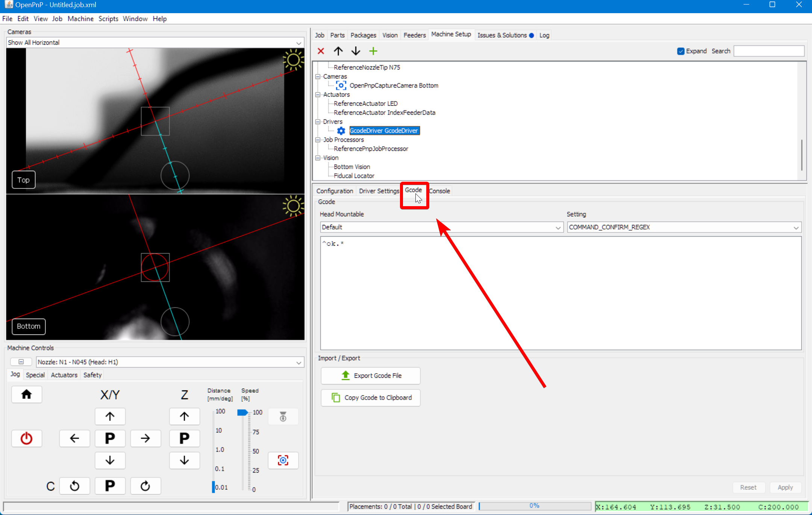Switch to the Feeders tab
The width and height of the screenshot is (812, 515).
414,35
